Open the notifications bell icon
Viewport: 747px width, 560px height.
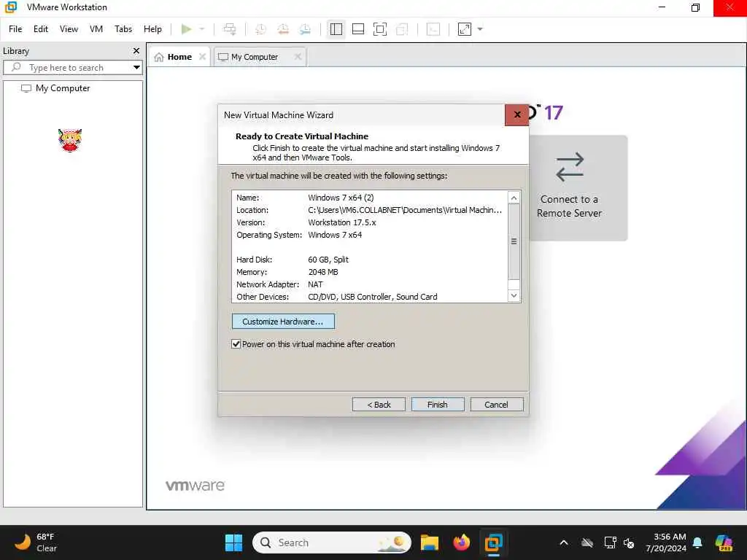tap(697, 542)
